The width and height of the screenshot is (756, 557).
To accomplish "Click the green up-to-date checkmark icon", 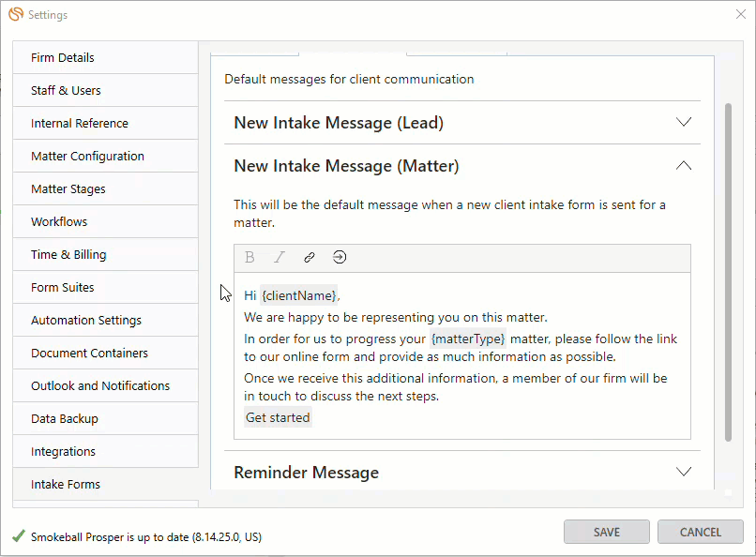I will coord(19,535).
